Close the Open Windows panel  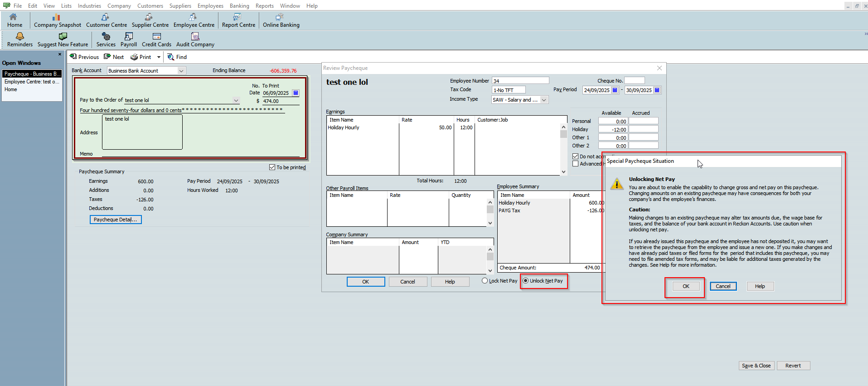(60, 54)
